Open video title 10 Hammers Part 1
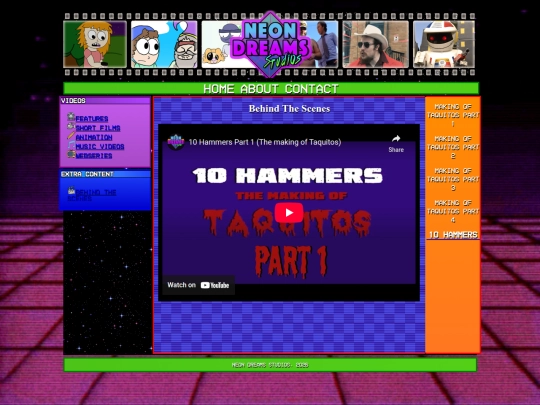The width and height of the screenshot is (540, 405). pyautogui.click(x=265, y=142)
